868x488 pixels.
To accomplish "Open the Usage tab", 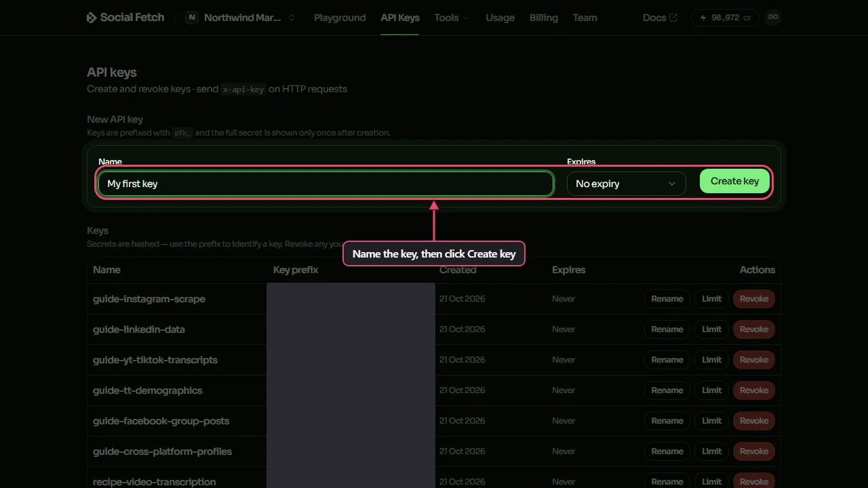I will [x=500, y=18].
